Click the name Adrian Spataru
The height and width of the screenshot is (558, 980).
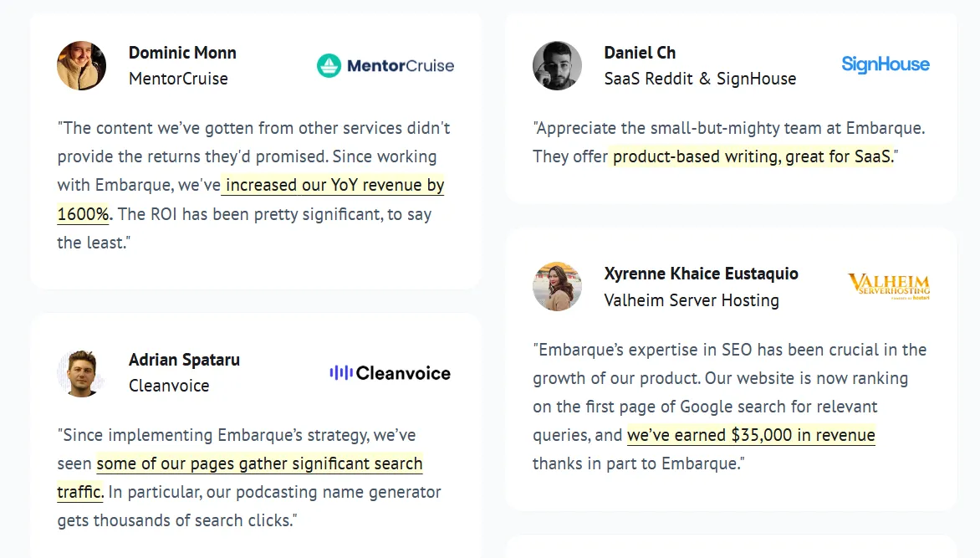[x=184, y=360]
